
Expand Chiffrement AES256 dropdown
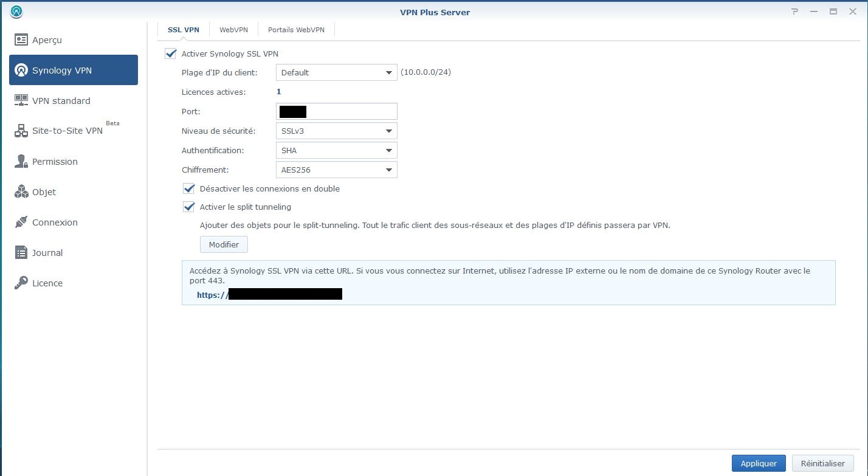336,170
